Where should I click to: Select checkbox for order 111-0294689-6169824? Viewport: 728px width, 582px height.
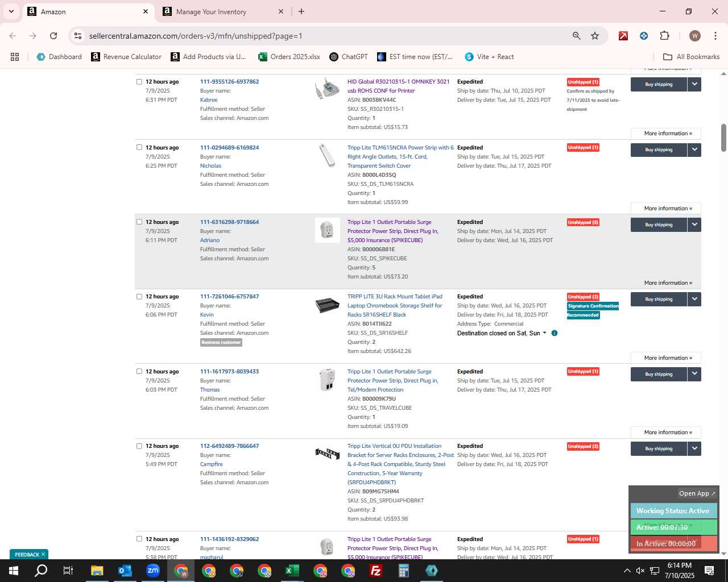point(139,147)
